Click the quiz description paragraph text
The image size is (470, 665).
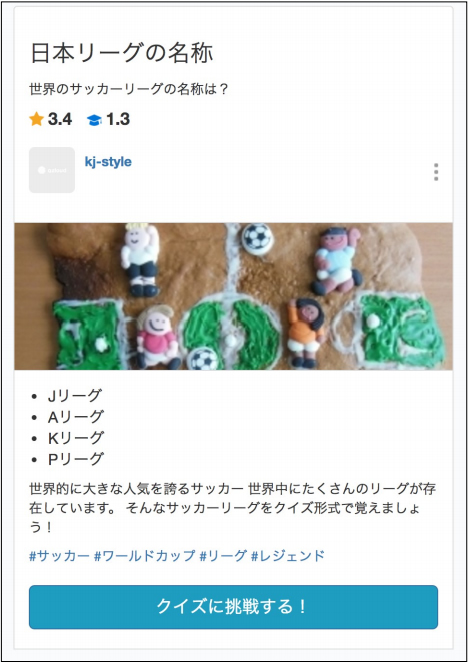pos(232,508)
